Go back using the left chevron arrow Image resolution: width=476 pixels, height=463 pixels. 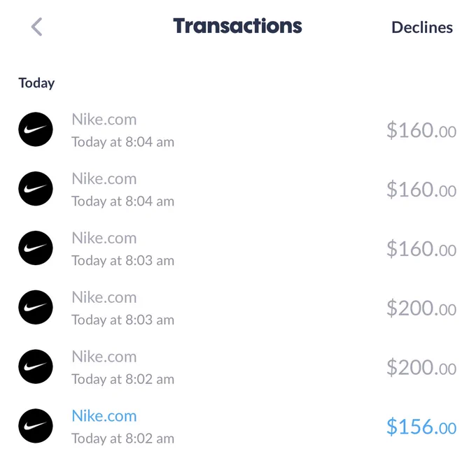[x=36, y=27]
